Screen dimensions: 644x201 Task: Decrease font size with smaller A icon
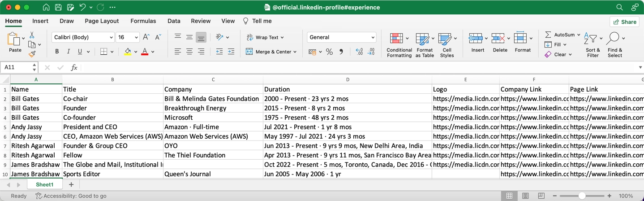point(158,37)
